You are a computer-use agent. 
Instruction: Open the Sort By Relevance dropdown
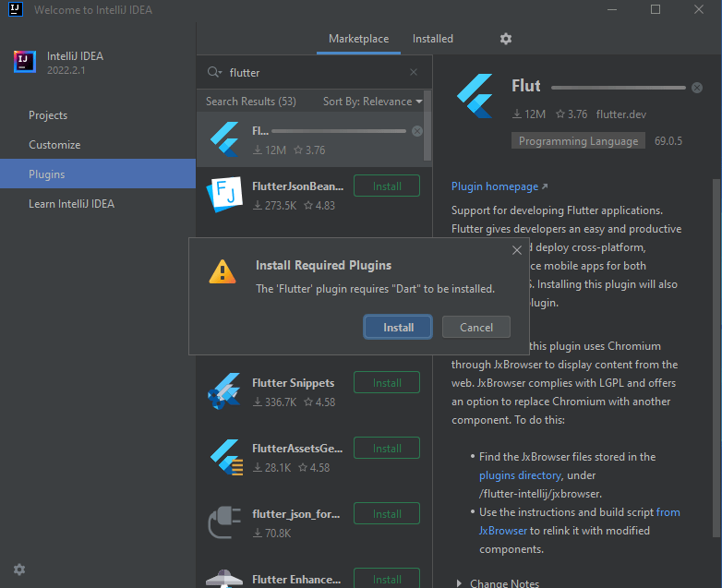pos(372,102)
